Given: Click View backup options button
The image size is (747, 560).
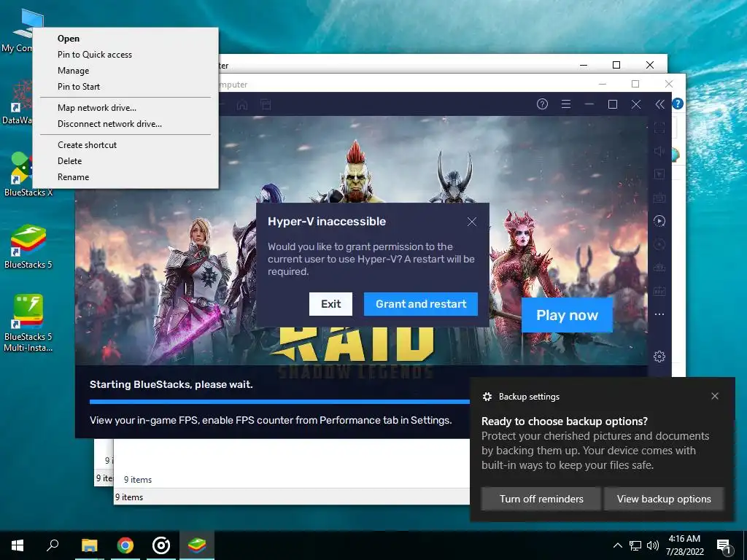Looking at the screenshot, I should click(664, 499).
